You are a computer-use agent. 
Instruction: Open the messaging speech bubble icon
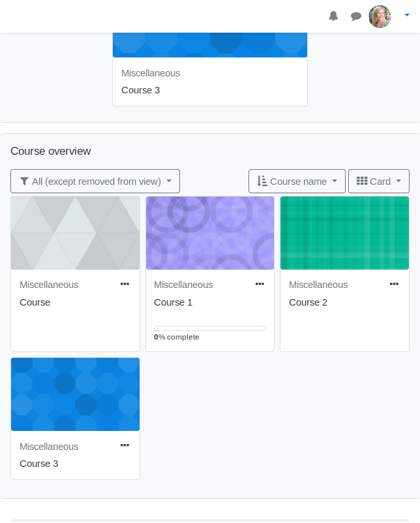[355, 16]
